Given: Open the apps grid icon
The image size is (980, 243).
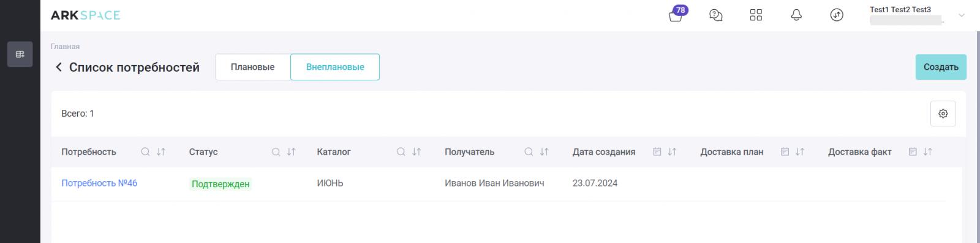Looking at the screenshot, I should (x=756, y=15).
